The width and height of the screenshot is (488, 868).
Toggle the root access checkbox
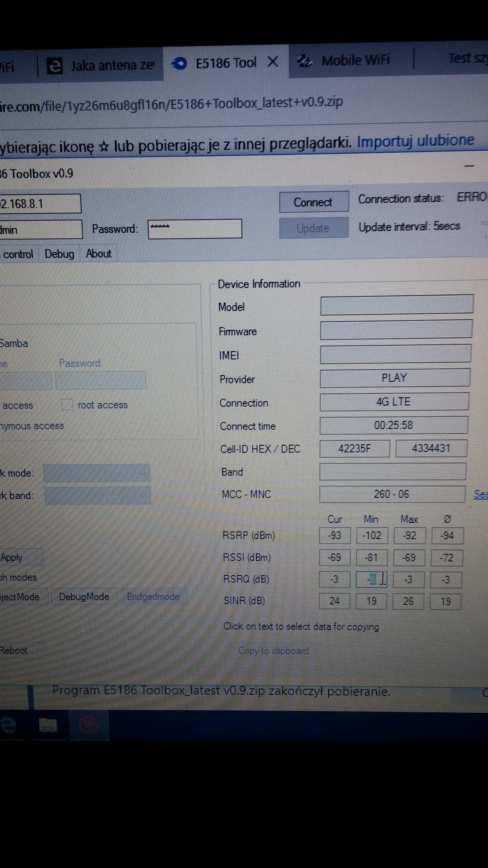[67, 405]
